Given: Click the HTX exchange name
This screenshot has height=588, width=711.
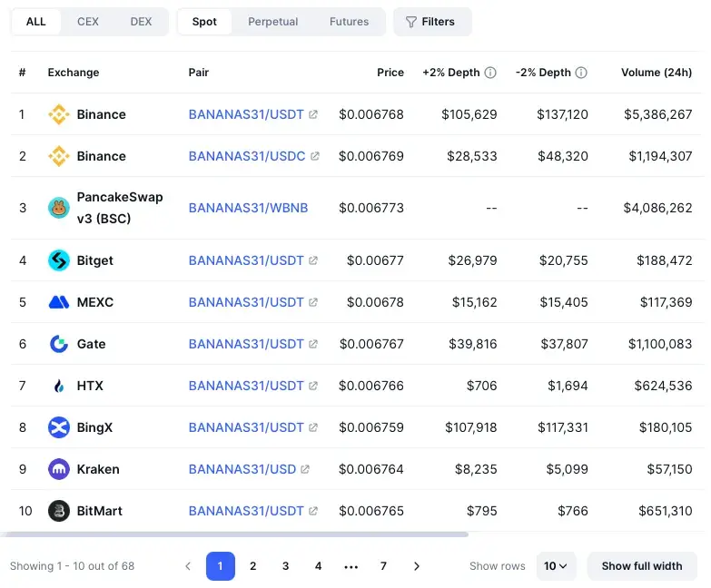Looking at the screenshot, I should tap(90, 386).
